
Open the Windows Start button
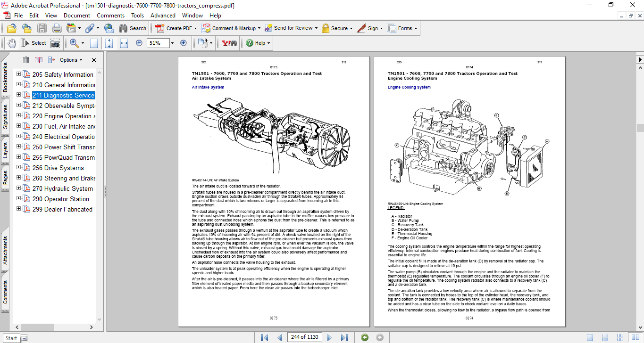click(x=11, y=338)
